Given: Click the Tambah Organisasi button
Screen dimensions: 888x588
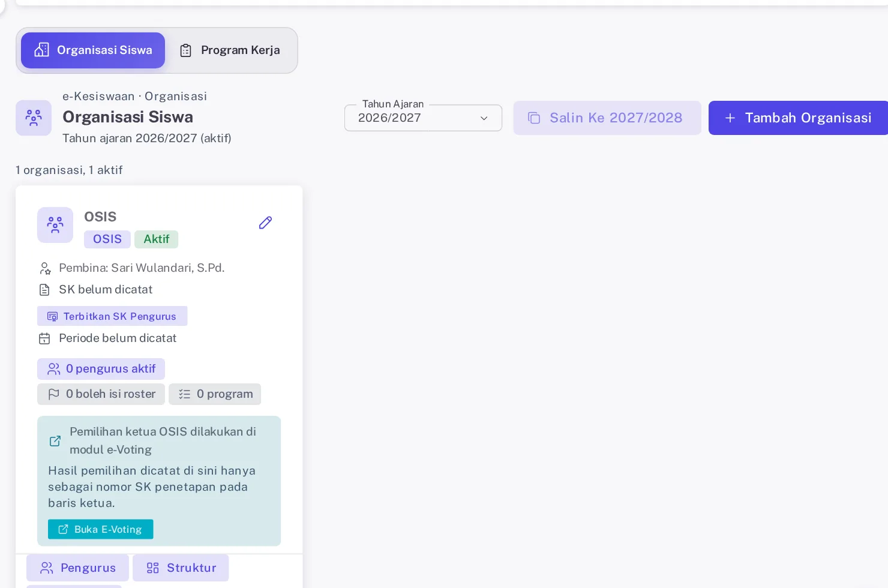Looking at the screenshot, I should click(x=798, y=118).
